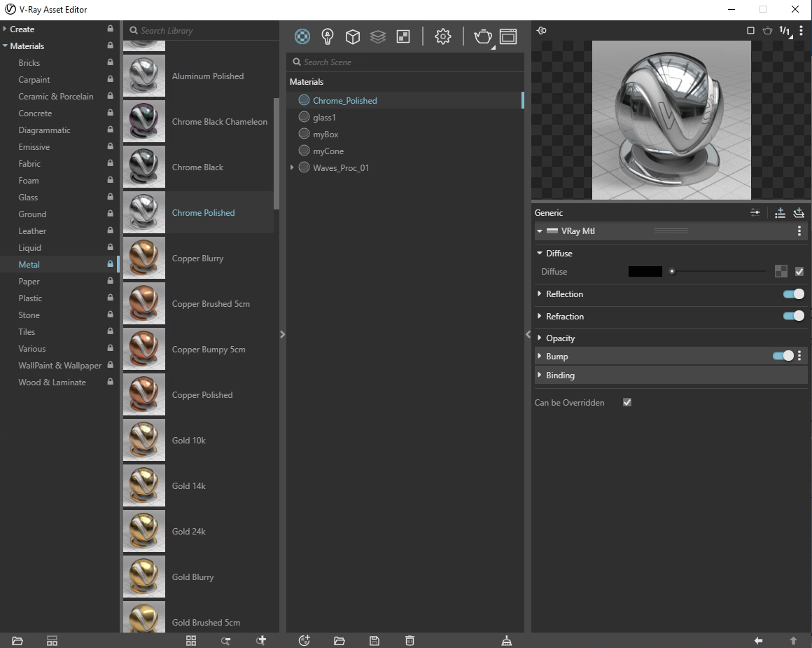The width and height of the screenshot is (812, 648).
Task: Expand the Refraction section arrow
Action: 540,316
